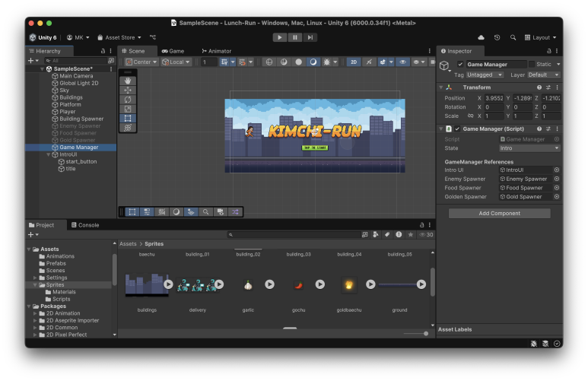Viewport: 588px width, 381px height.
Task: Expand the Settings folder
Action: [x=35, y=278]
